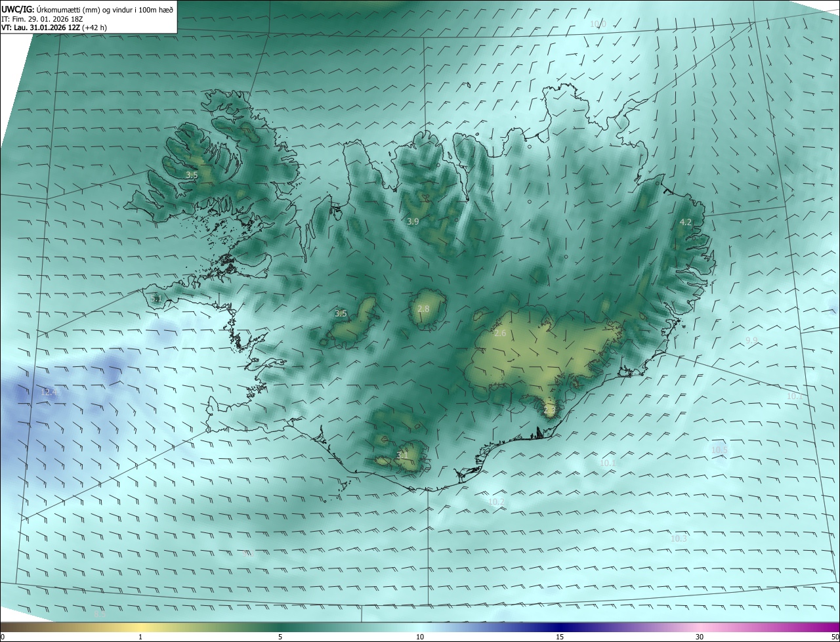Click the '10.5' value southeast of Iceland
Image resolution: width=840 pixels, height=642 pixels.
[x=719, y=450]
